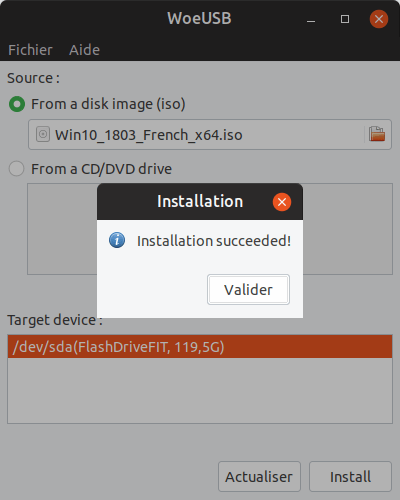400x500 pixels.
Task: Click the 'Installation succeeded!' message text
Action: [x=214, y=241]
